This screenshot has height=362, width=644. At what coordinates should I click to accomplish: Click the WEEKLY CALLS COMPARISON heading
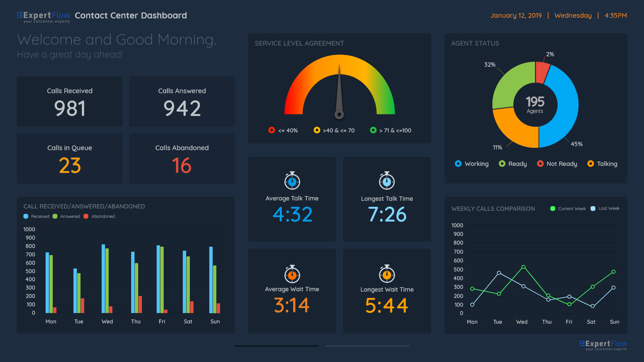click(493, 208)
